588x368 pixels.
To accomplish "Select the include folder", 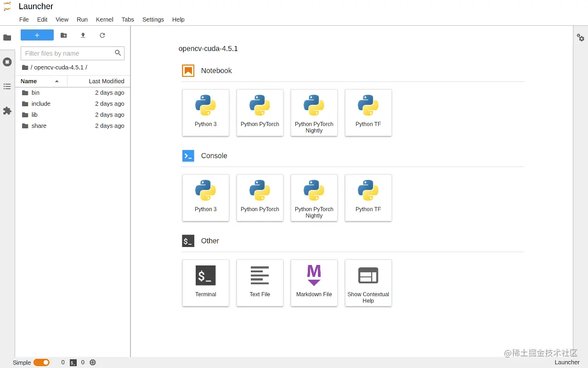I will [x=73, y=103].
